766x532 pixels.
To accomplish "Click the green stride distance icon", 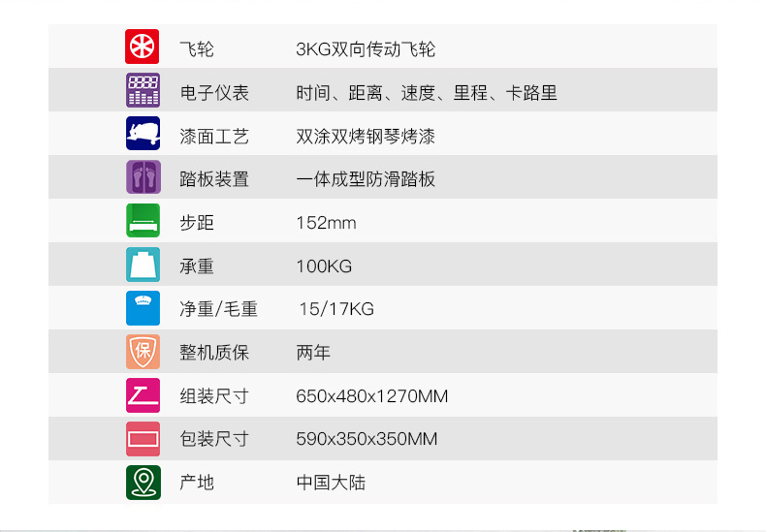I will (143, 221).
